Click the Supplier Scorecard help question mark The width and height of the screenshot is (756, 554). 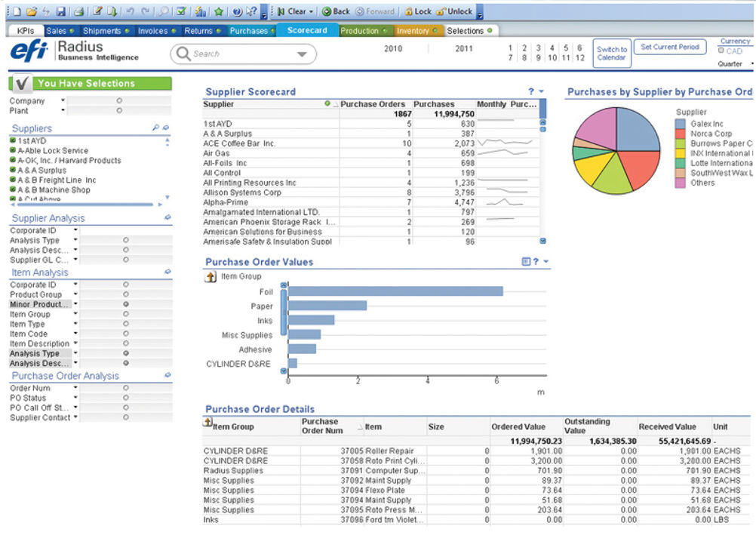pos(531,91)
